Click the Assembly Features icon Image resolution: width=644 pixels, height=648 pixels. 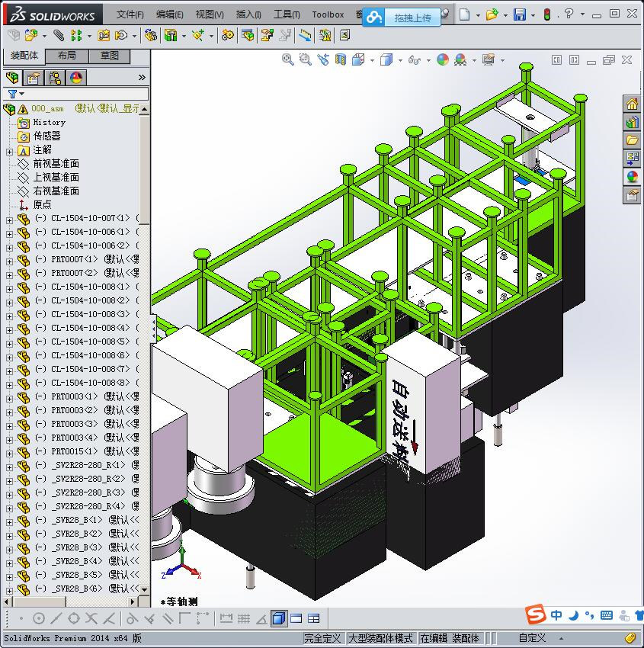coord(170,36)
